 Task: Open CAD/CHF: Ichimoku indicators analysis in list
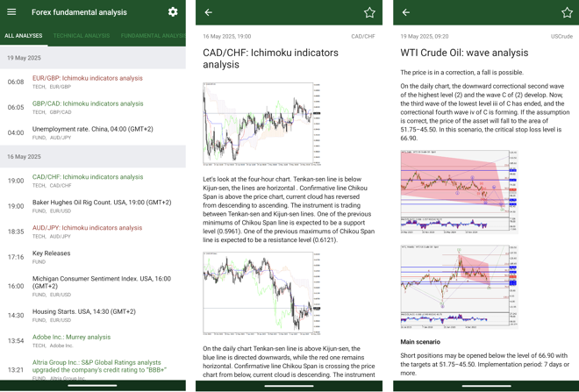pyautogui.click(x=93, y=181)
